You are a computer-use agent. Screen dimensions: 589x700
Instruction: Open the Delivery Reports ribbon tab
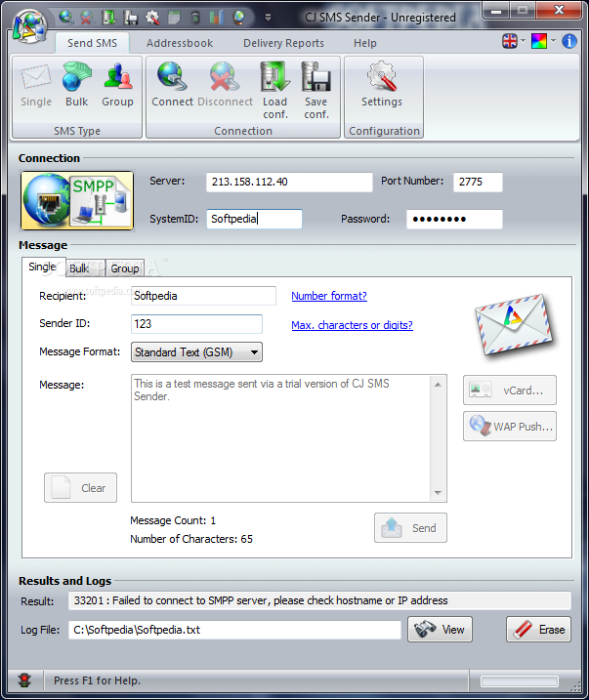tap(283, 43)
